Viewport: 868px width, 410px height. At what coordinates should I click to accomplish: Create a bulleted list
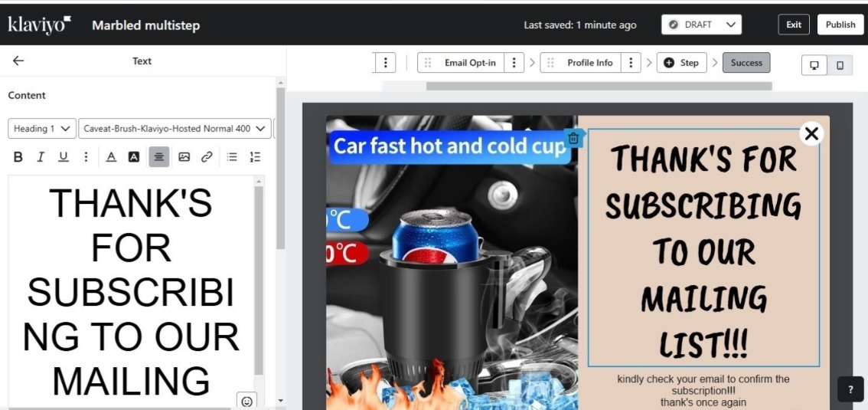(x=232, y=157)
